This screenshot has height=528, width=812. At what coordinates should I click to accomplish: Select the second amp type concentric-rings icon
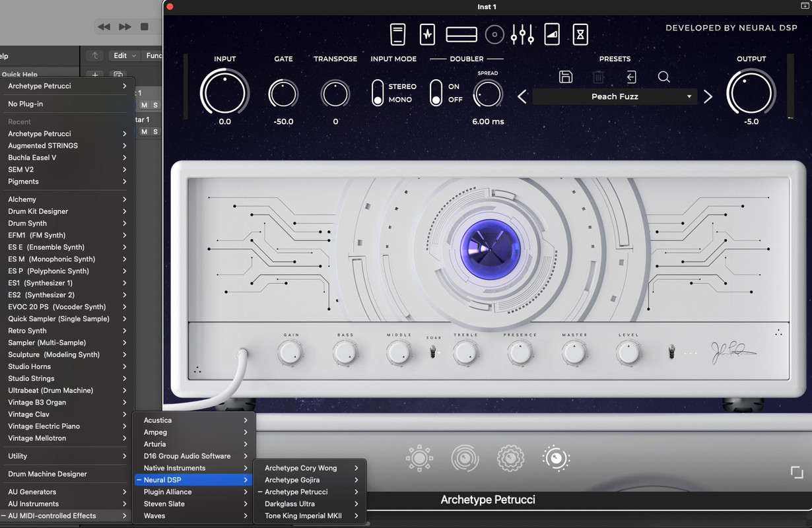tap(465, 458)
